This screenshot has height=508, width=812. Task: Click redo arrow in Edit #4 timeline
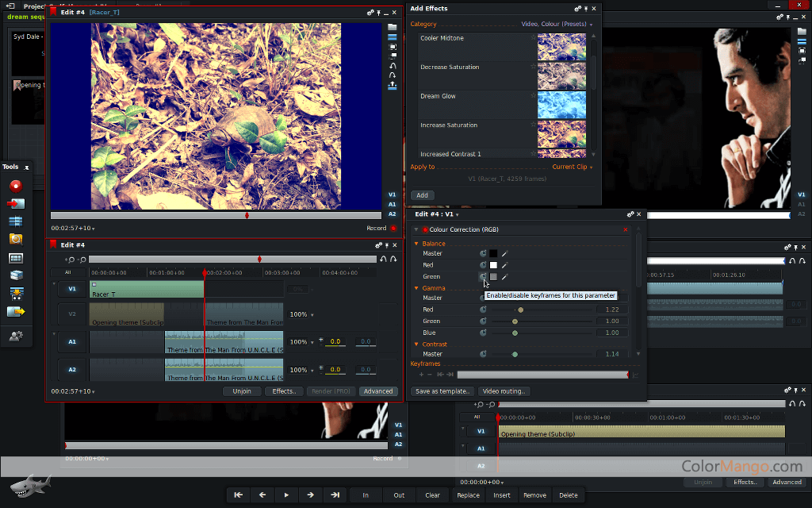point(393,260)
